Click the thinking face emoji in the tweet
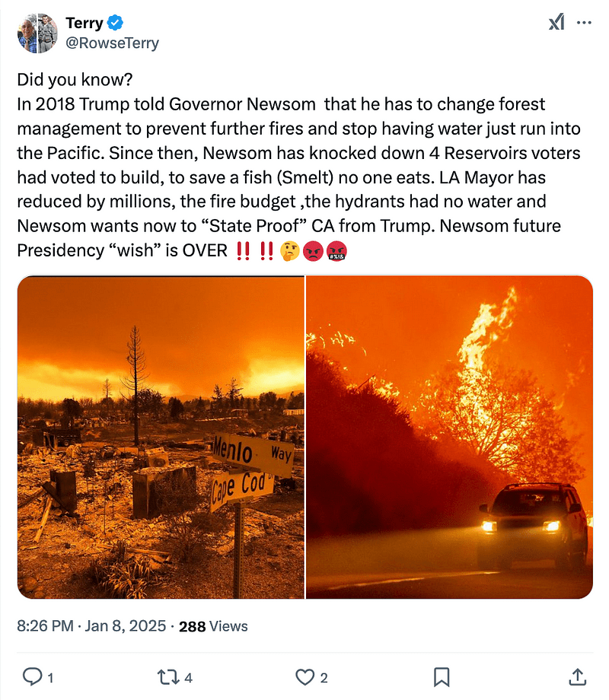 [x=289, y=250]
